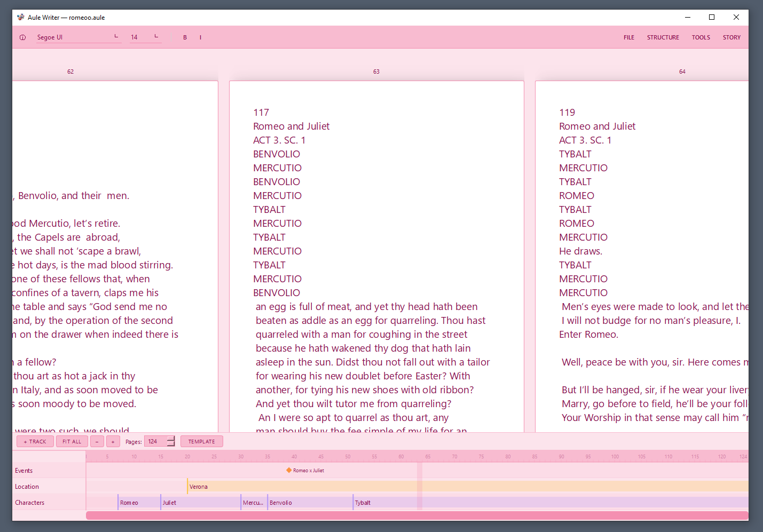
Task: Select the Tybalt character segment
Action: [550, 502]
